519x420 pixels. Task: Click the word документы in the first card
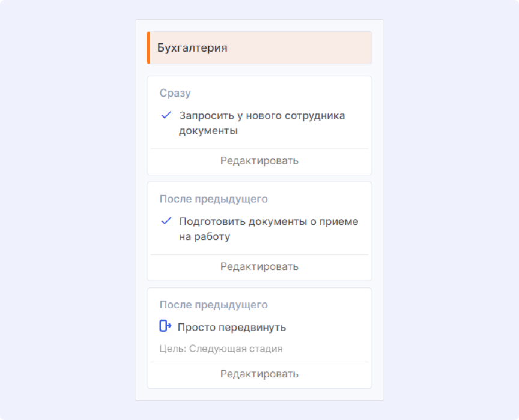[x=208, y=131]
